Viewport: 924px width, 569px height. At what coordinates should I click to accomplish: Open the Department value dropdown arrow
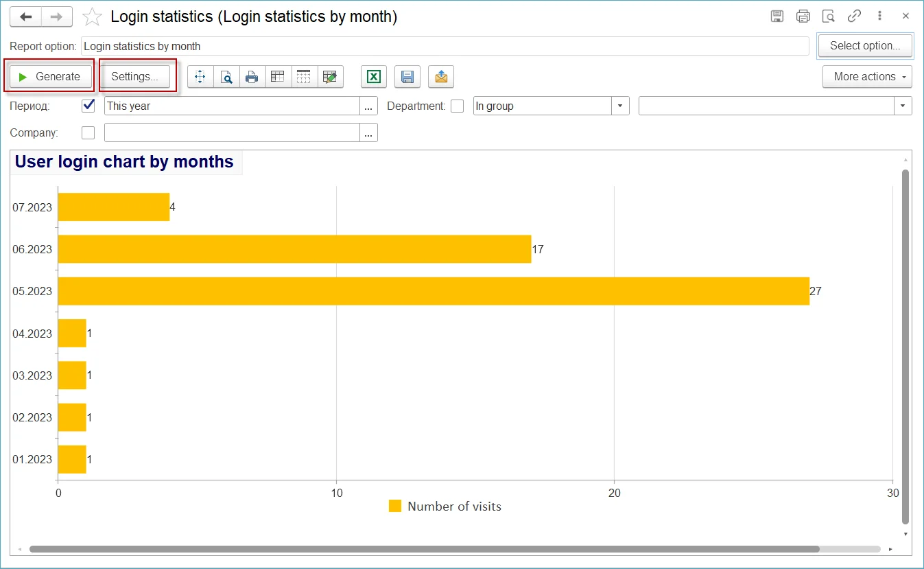tap(903, 106)
